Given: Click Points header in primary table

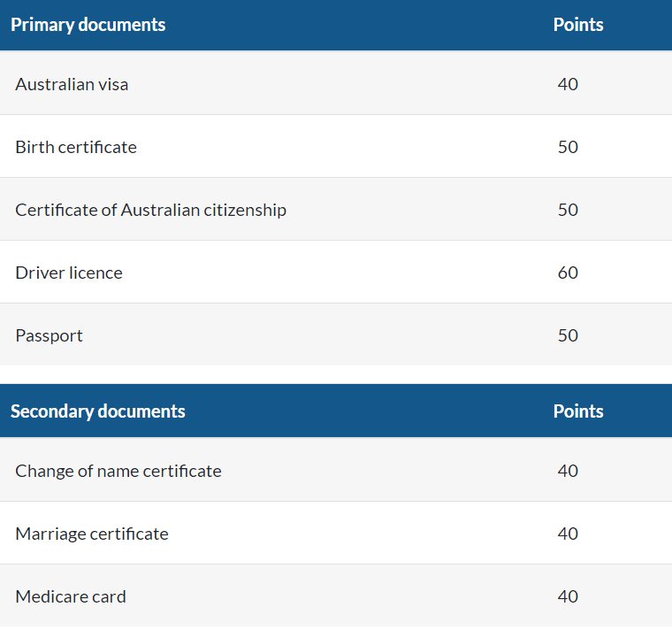Looking at the screenshot, I should click(x=578, y=25).
